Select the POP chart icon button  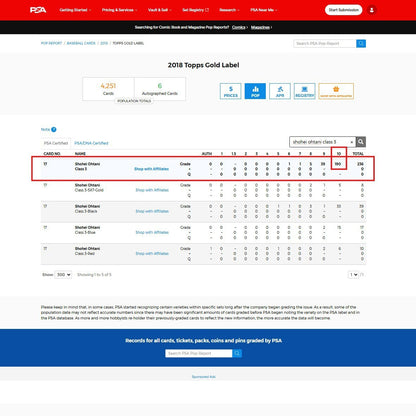pos(255,91)
